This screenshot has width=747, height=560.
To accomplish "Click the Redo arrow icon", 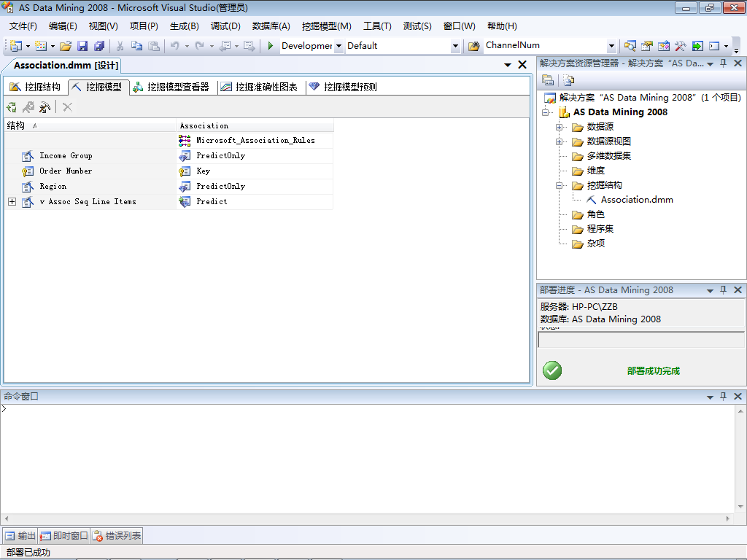I will pos(200,46).
